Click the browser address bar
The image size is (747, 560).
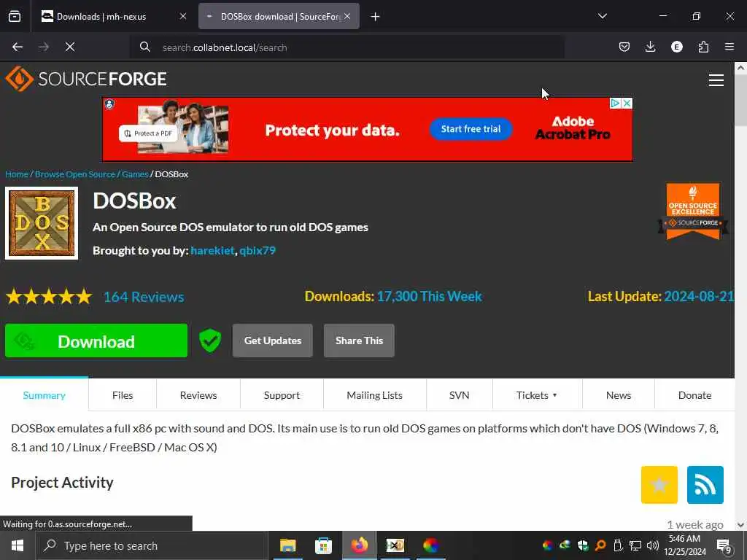pyautogui.click(x=348, y=47)
